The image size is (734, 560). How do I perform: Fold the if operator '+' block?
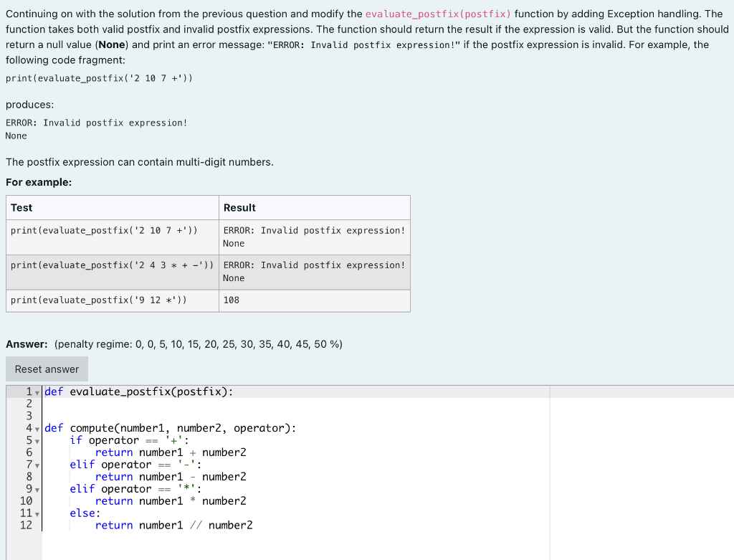(37, 440)
